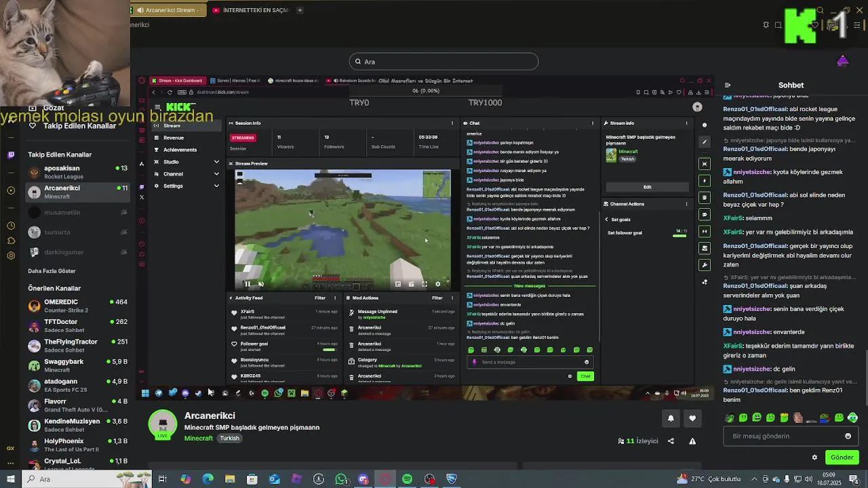The image size is (868, 488).
Task: Click the Turkish language tag
Action: (229, 439)
